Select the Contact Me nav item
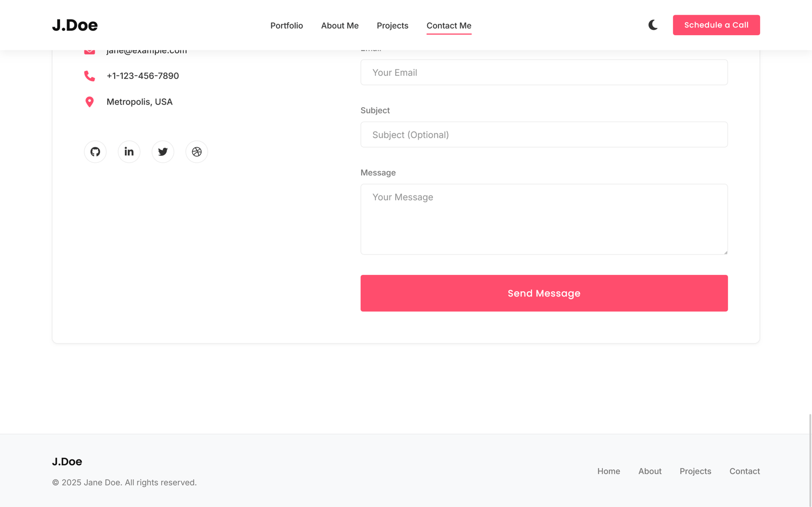812x507 pixels. (449, 25)
